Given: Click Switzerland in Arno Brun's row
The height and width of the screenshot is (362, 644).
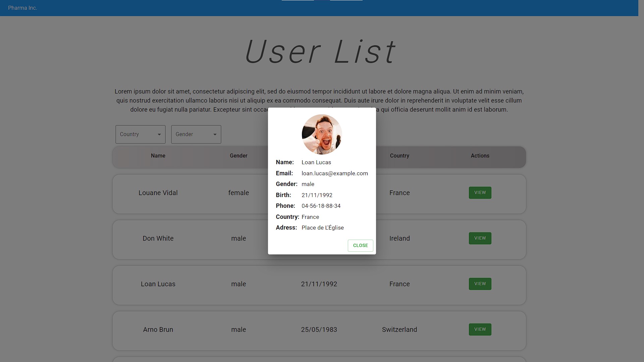Looking at the screenshot, I should pos(399,329).
